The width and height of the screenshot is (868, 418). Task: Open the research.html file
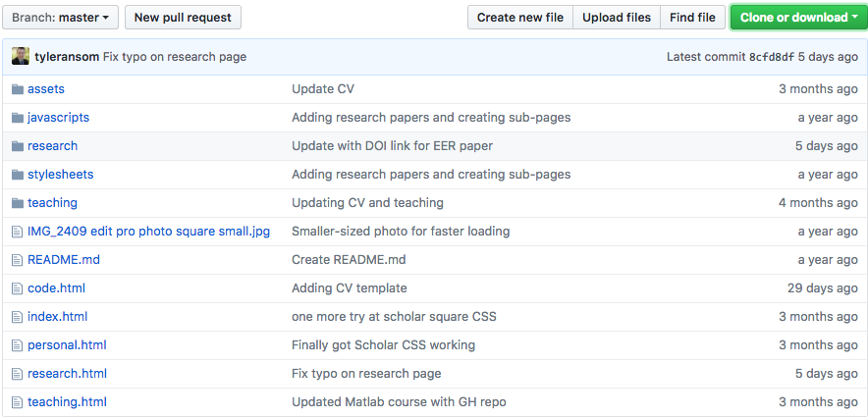(x=67, y=374)
